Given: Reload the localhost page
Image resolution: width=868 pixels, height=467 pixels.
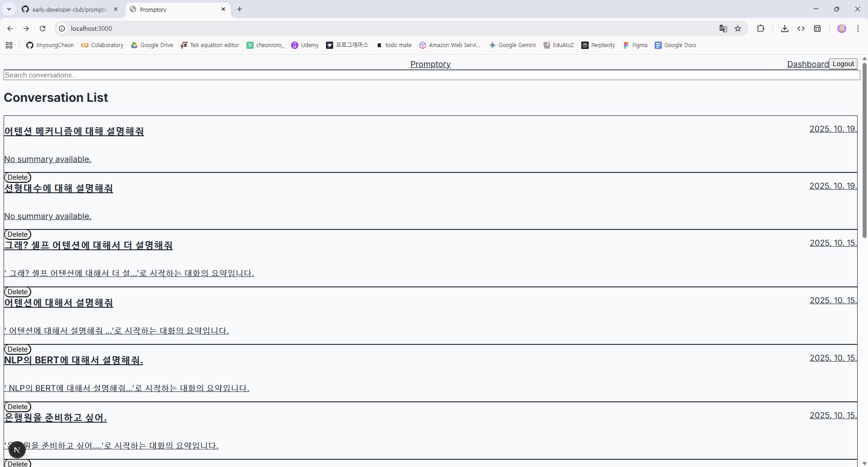Looking at the screenshot, I should click(42, 29).
